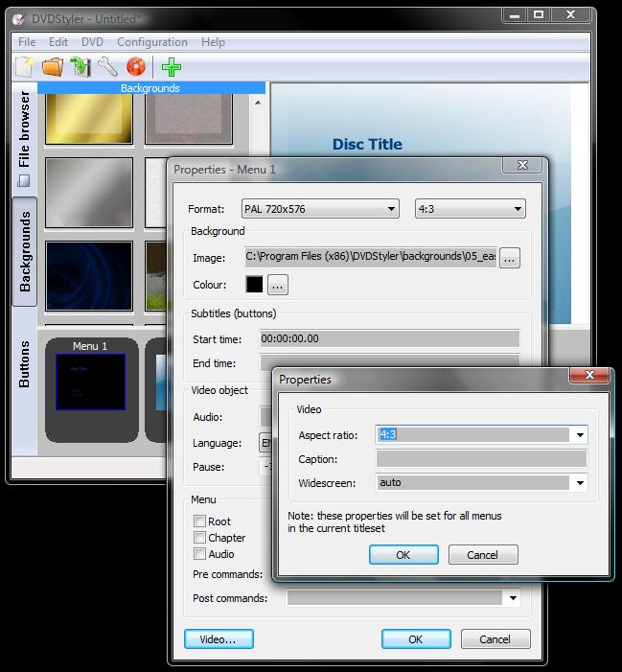
Task: Tick the Audio menu checkbox
Action: [199, 554]
